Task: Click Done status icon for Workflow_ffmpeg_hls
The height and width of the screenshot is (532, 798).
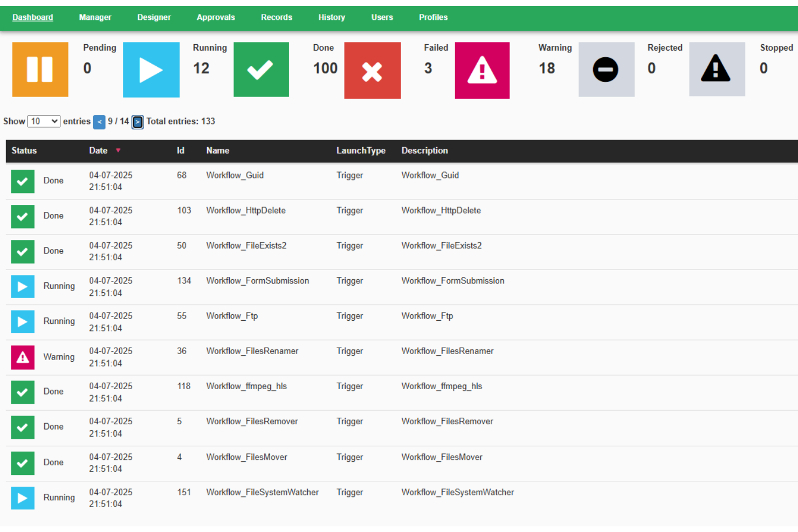Action: coord(23,392)
